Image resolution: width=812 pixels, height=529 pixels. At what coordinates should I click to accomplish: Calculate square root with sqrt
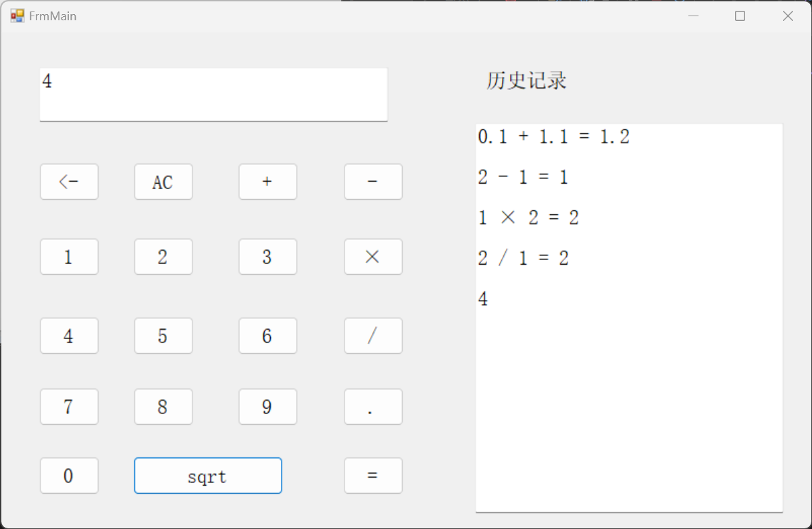pos(207,476)
